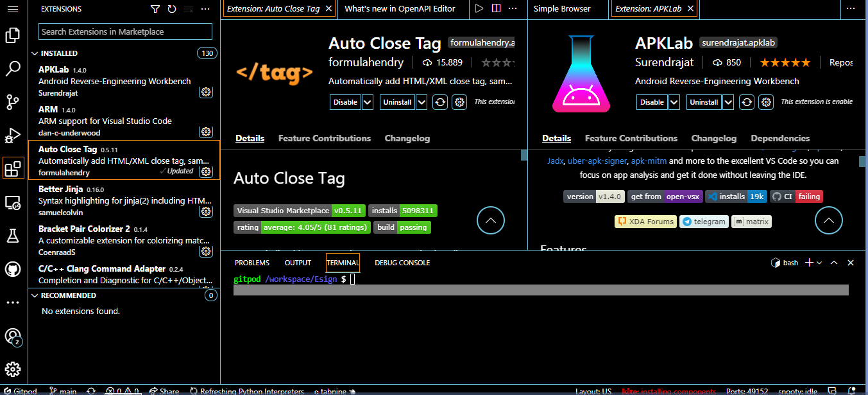Click the APKLab five-star rating

pos(785,62)
